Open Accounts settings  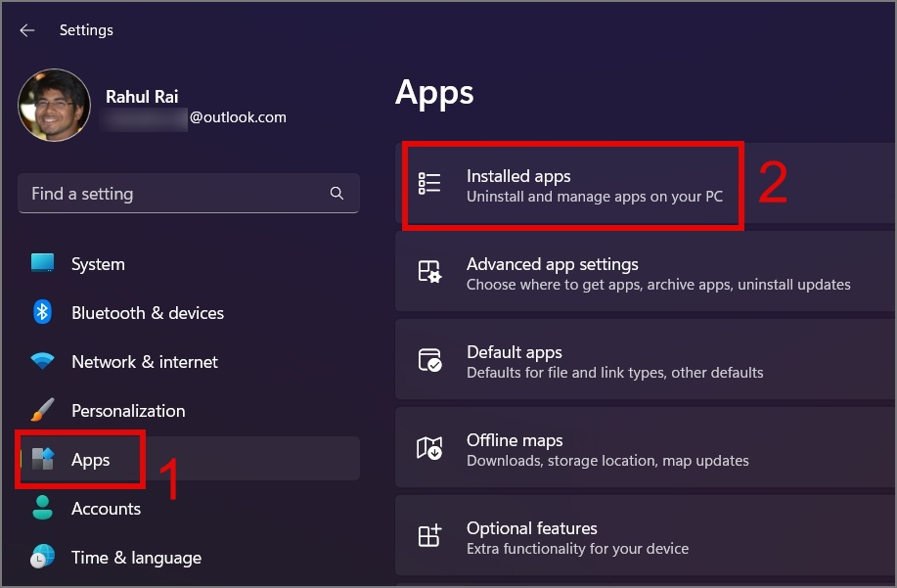point(189,509)
